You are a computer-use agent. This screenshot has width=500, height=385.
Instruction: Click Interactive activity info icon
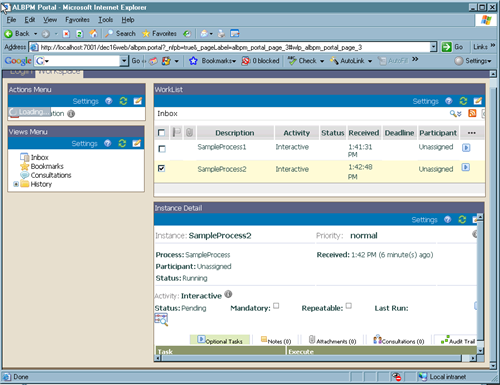point(228,294)
